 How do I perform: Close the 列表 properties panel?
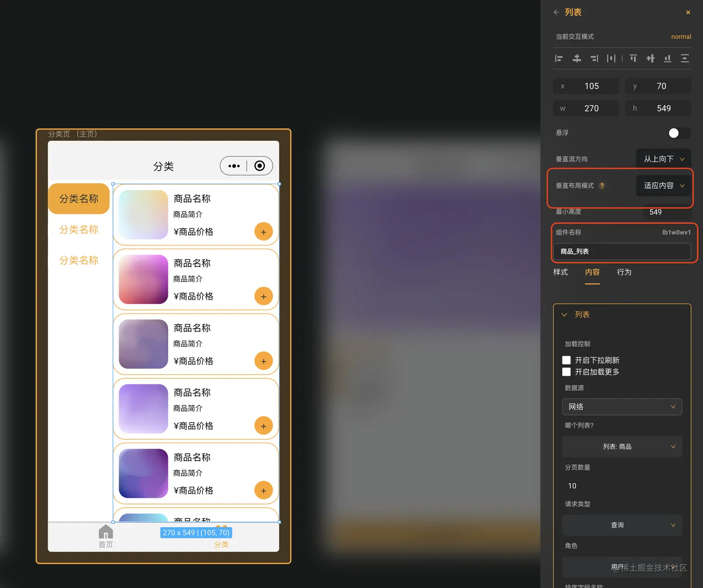pyautogui.click(x=688, y=13)
